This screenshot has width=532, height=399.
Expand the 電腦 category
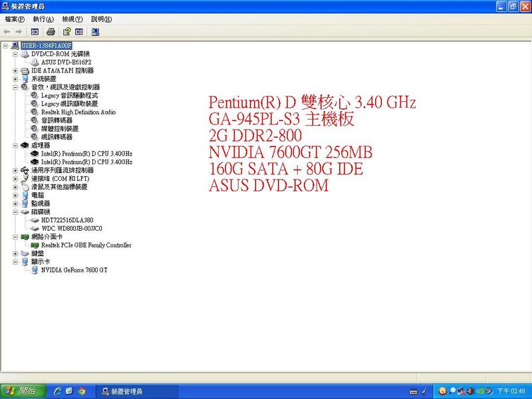click(15, 195)
